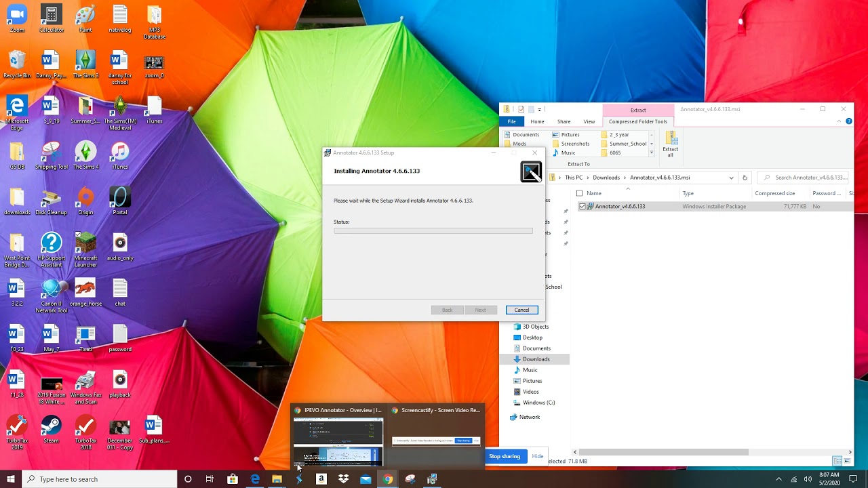Toggle the select-all checkbox beside Name
868x488 pixels.
[579, 193]
